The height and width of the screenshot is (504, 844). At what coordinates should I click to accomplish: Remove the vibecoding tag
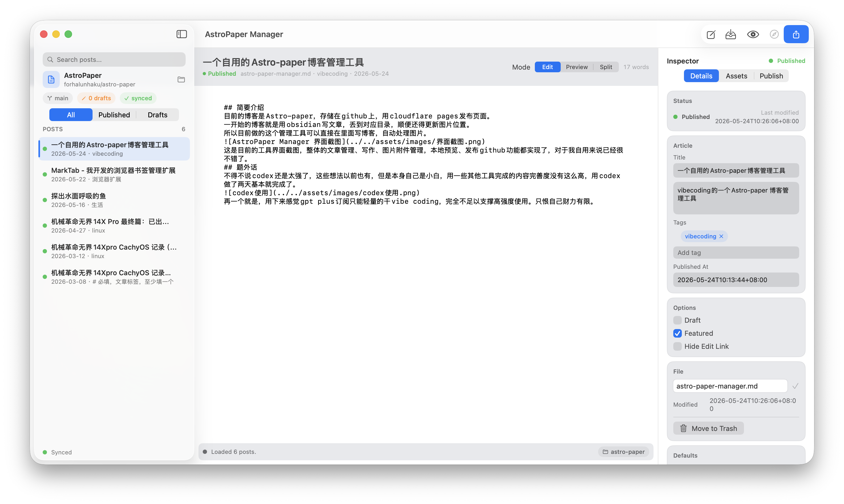pos(721,236)
